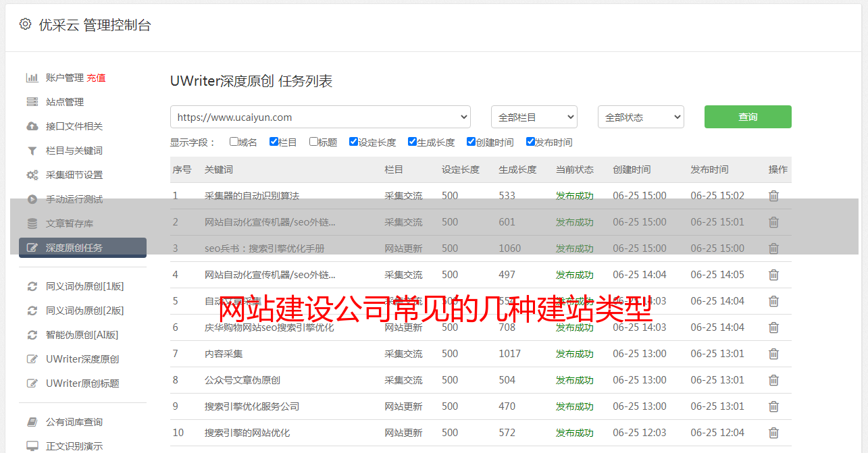
Task: Open 站点管理 in sidebar
Action: 65,102
